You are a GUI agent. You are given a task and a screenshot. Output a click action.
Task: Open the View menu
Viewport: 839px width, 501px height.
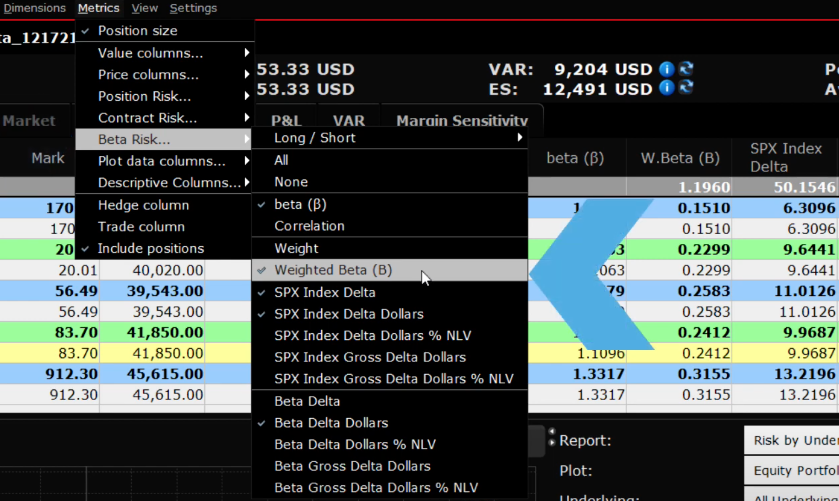[145, 8]
